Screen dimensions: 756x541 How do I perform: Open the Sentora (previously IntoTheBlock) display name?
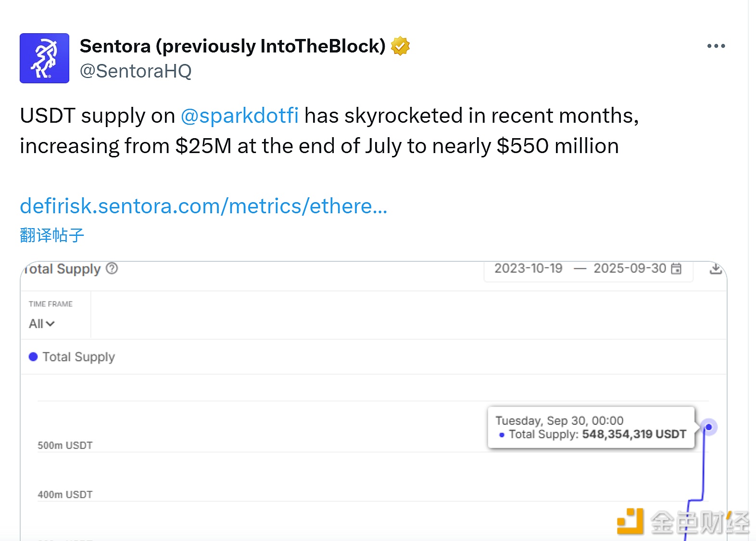click(233, 46)
